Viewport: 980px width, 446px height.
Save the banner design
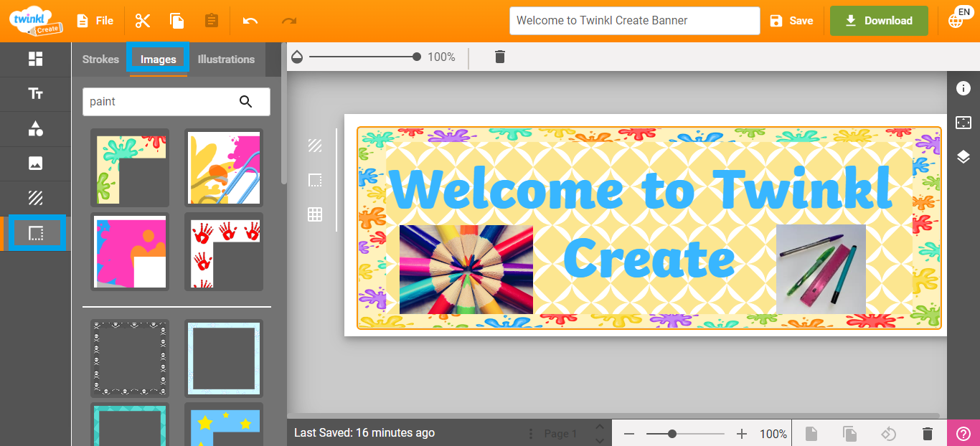[791, 21]
